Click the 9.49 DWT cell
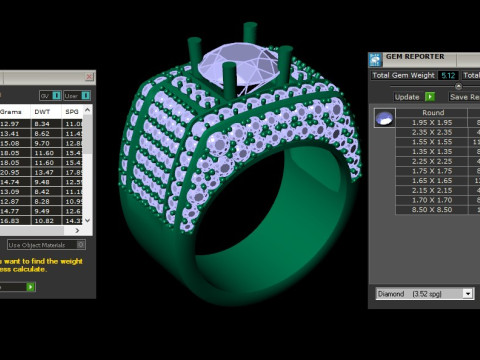480x360 pixels. pos(46,211)
